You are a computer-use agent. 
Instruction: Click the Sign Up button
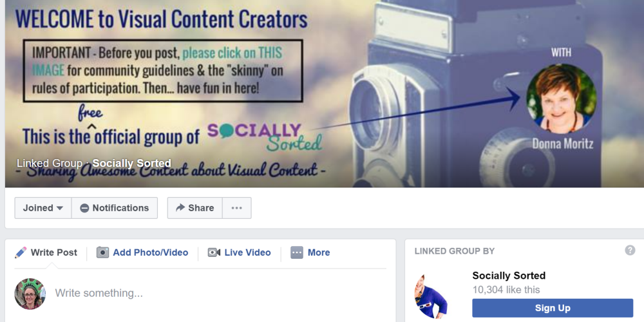[x=553, y=308]
